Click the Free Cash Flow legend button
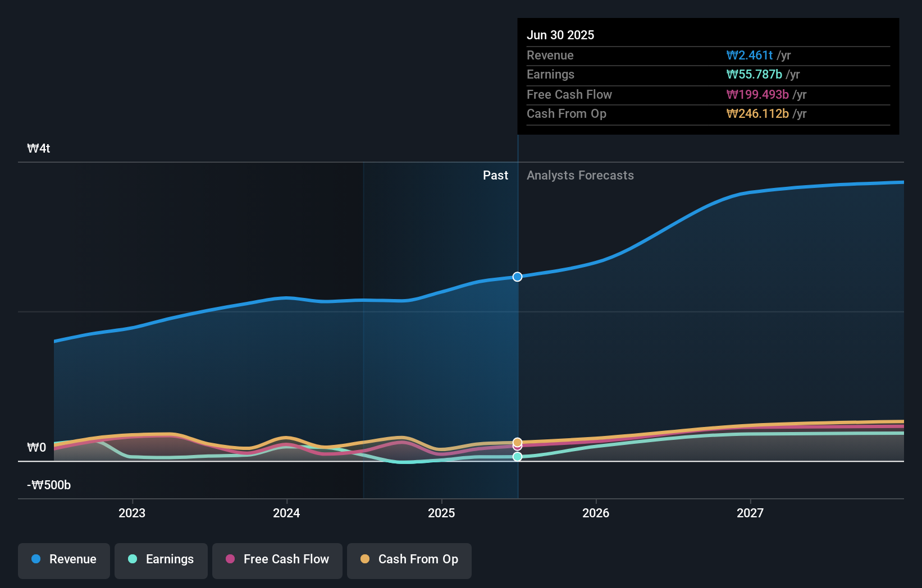Image resolution: width=922 pixels, height=588 pixels. 277,559
